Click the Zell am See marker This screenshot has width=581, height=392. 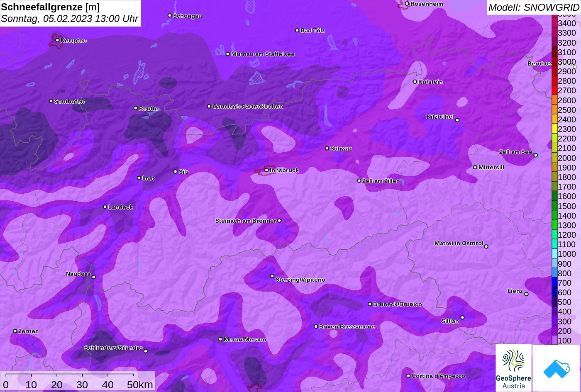536,156
